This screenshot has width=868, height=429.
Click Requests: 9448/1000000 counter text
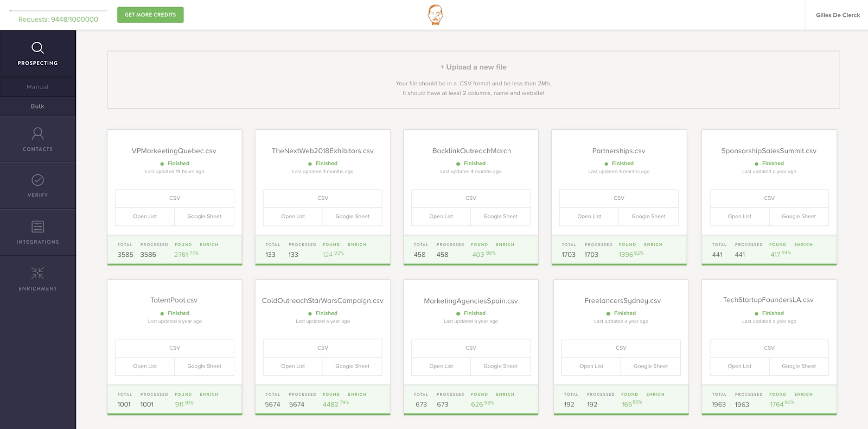point(58,20)
